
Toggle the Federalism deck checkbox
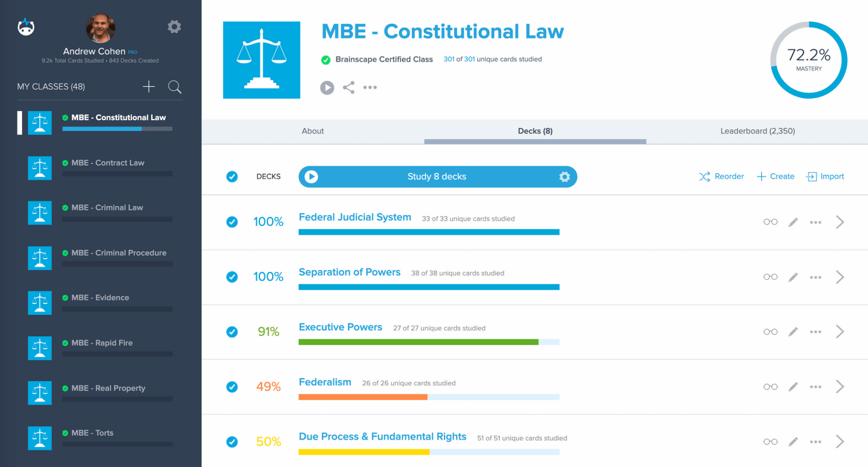(232, 387)
